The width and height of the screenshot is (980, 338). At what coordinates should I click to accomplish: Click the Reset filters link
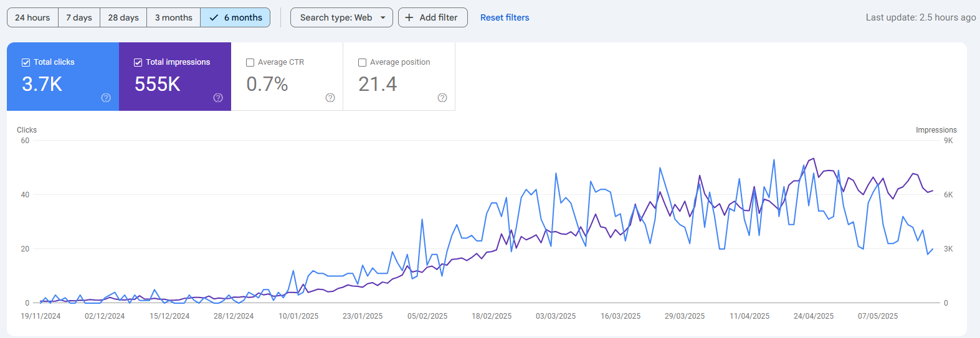click(505, 17)
